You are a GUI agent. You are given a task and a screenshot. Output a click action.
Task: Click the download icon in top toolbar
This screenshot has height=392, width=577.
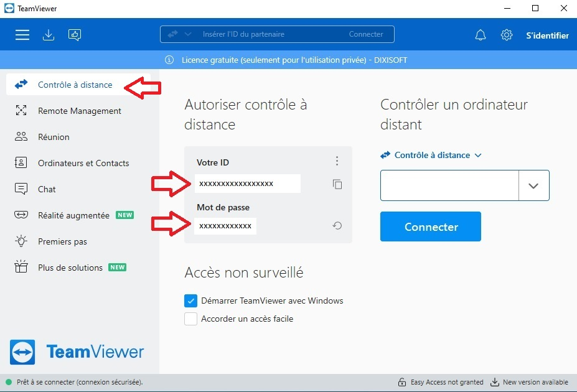pos(48,35)
